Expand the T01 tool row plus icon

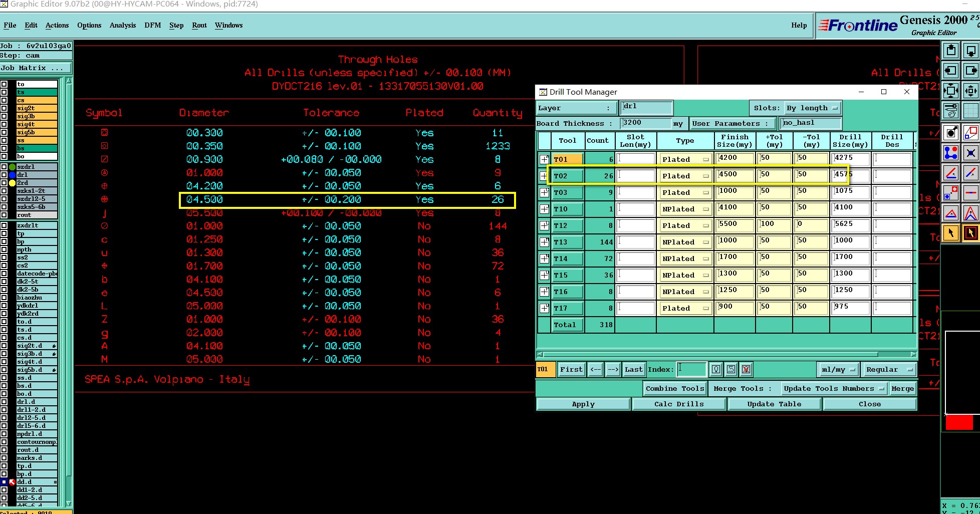click(x=544, y=159)
